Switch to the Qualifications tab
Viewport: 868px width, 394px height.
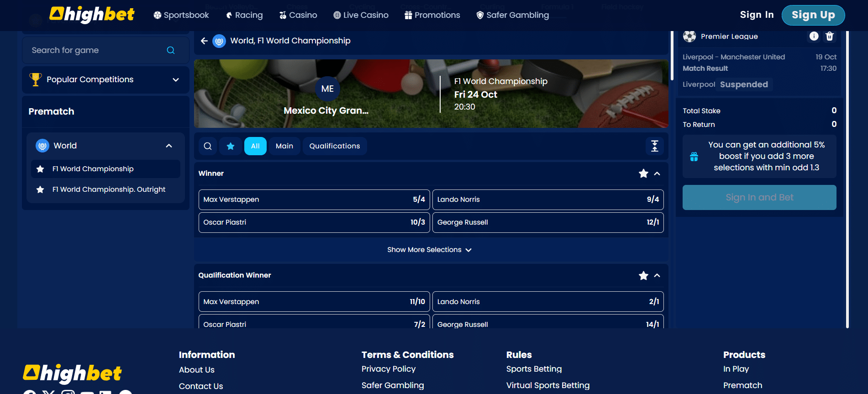click(334, 146)
